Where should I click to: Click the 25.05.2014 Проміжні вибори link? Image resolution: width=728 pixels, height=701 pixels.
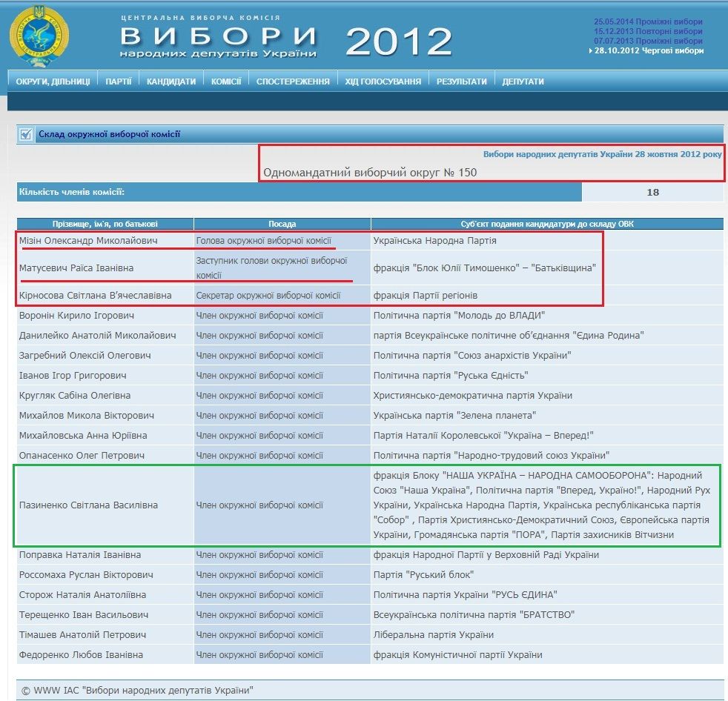pyautogui.click(x=649, y=21)
